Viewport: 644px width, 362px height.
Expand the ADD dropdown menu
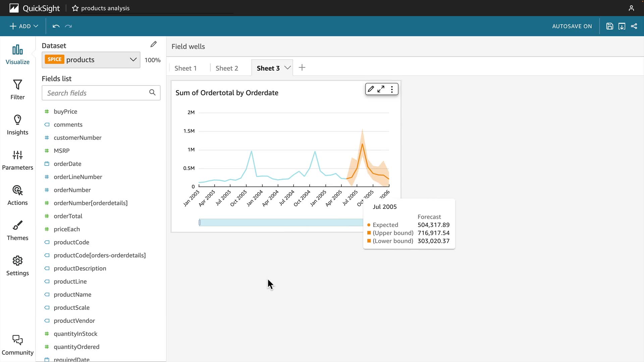click(24, 26)
